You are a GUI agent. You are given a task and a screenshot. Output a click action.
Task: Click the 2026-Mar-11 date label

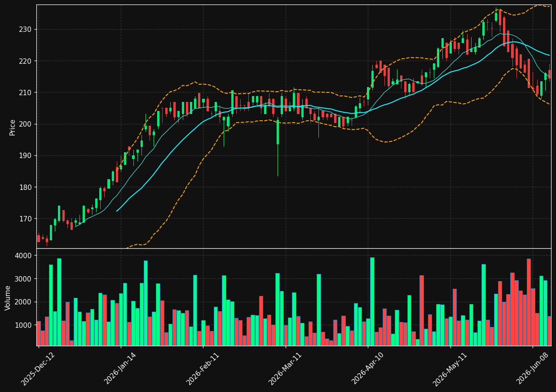pos(285,369)
